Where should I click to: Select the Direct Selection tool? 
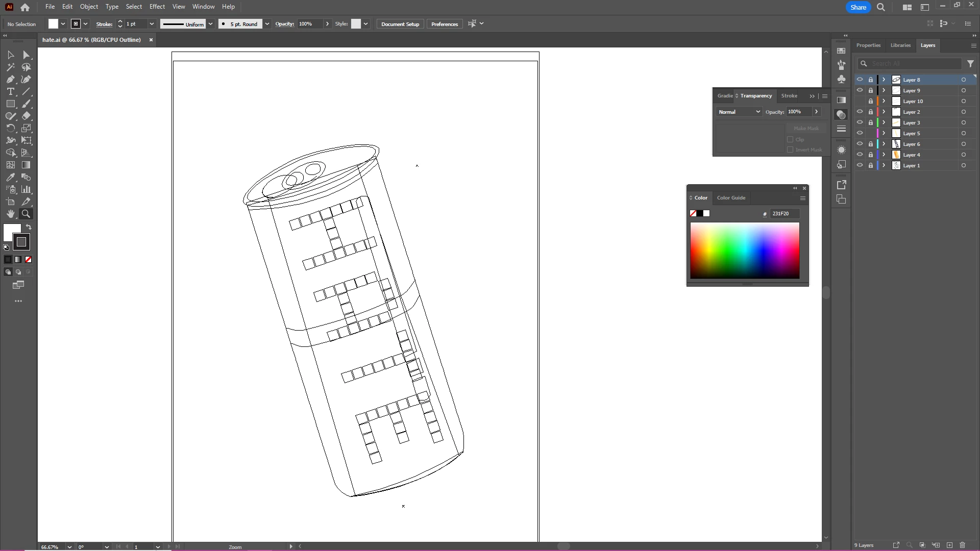click(x=27, y=55)
